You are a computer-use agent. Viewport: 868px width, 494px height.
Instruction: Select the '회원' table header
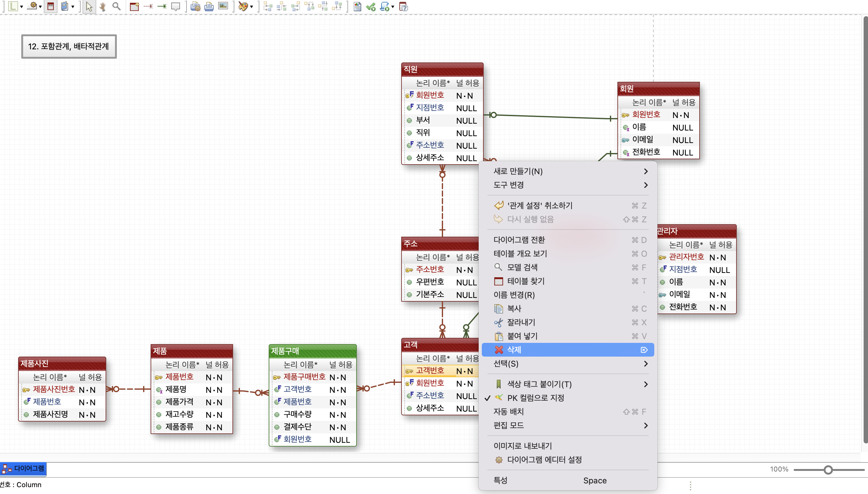coord(658,89)
